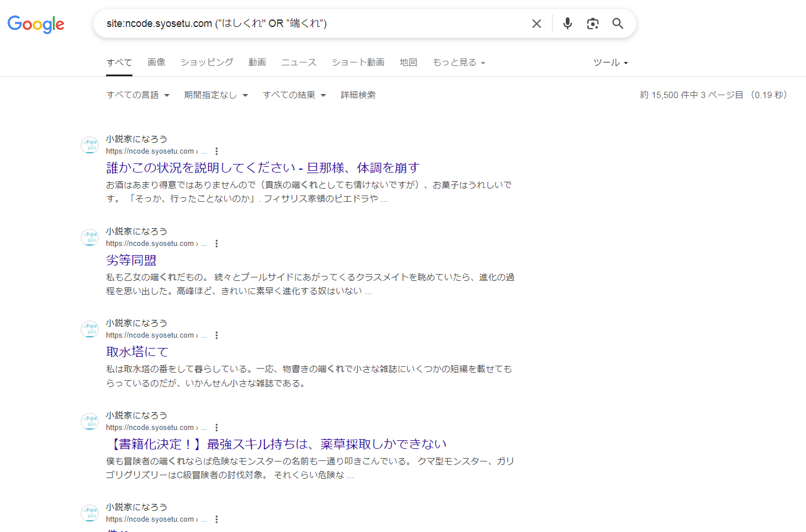Switch to the 画像 tab
The image size is (806, 532).
156,62
